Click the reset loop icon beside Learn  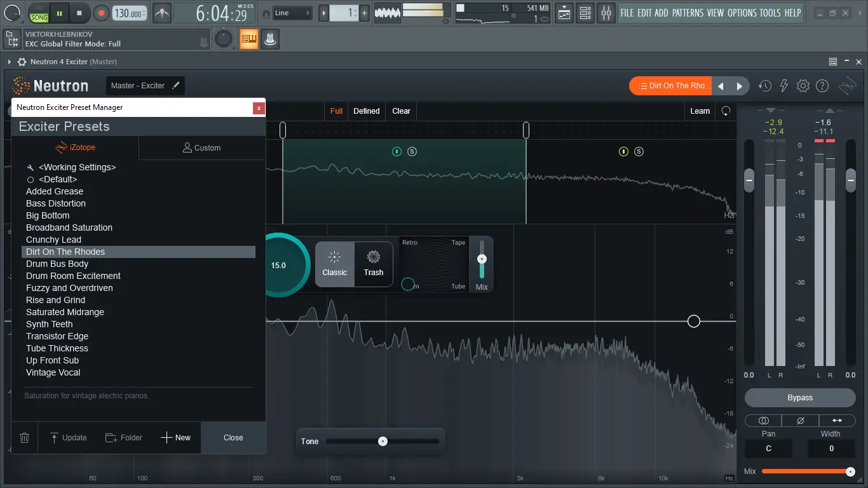coord(726,111)
